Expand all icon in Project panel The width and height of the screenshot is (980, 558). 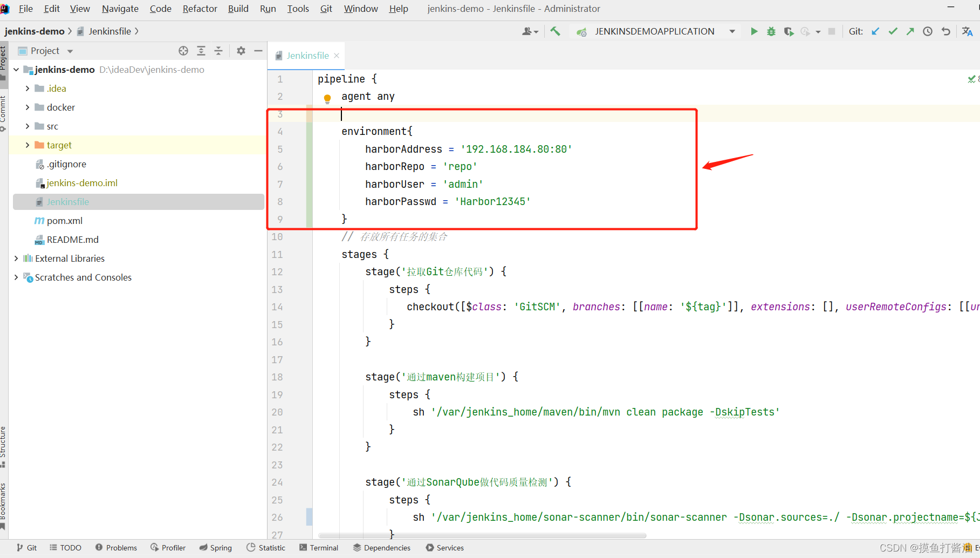click(201, 51)
